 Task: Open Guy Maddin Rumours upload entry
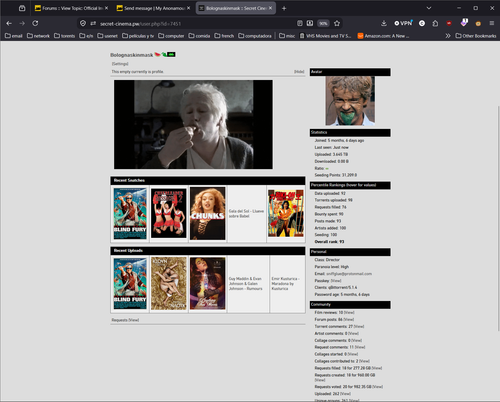point(246,284)
